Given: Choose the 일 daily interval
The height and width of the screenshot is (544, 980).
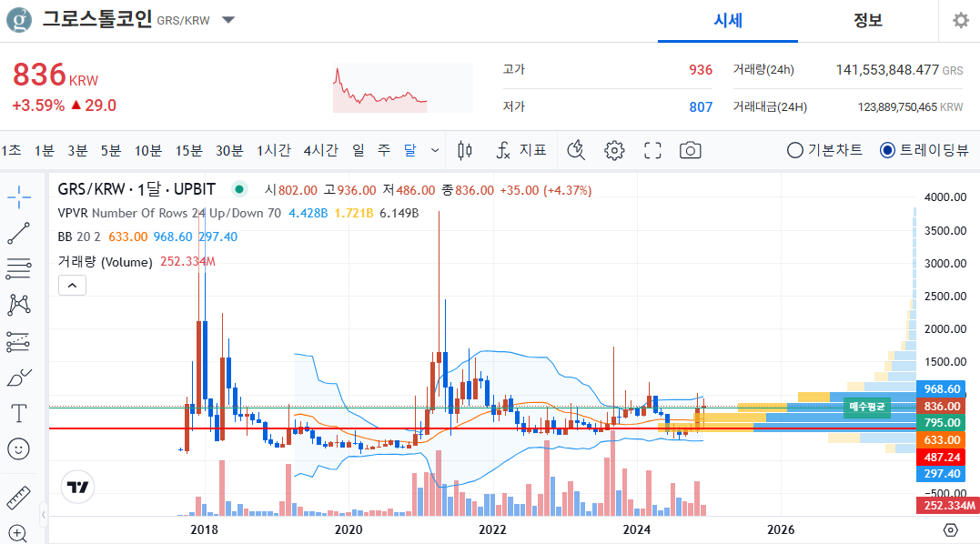Looking at the screenshot, I should coord(359,150).
